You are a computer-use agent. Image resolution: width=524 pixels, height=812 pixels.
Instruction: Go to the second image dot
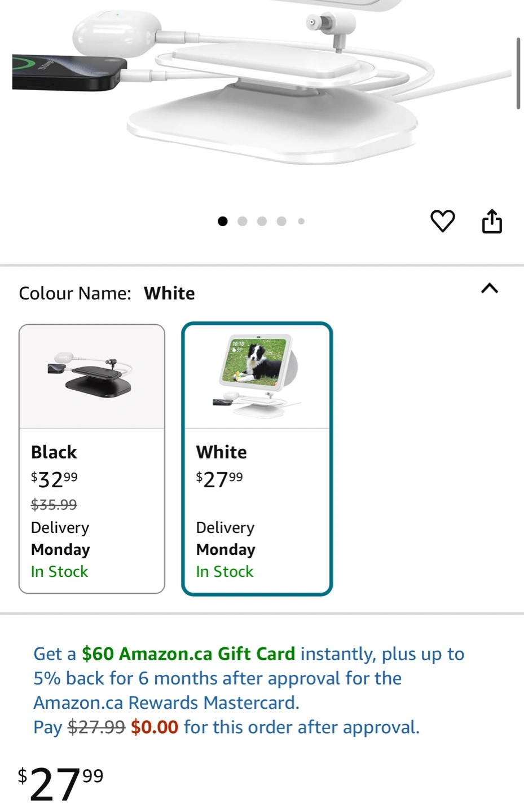click(243, 222)
